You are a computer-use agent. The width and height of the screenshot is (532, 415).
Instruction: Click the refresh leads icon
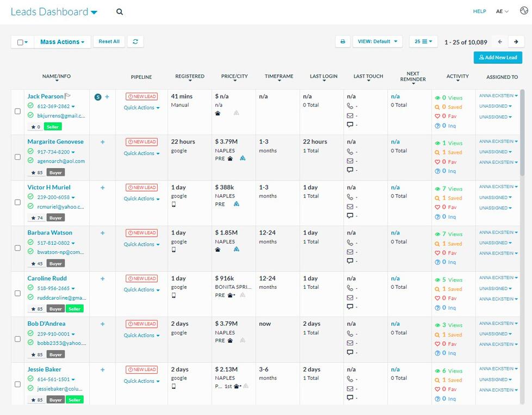pyautogui.click(x=135, y=41)
